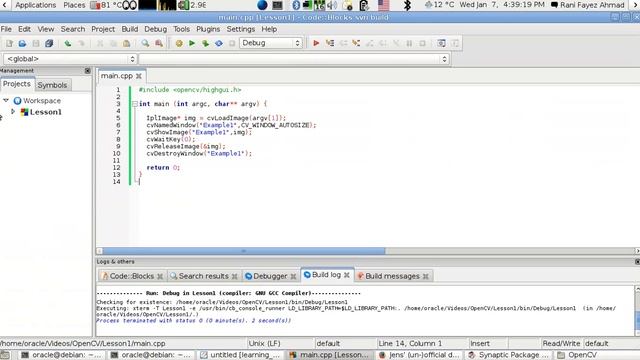Open the Tools menu
This screenshot has height=360, width=640.
(181, 29)
